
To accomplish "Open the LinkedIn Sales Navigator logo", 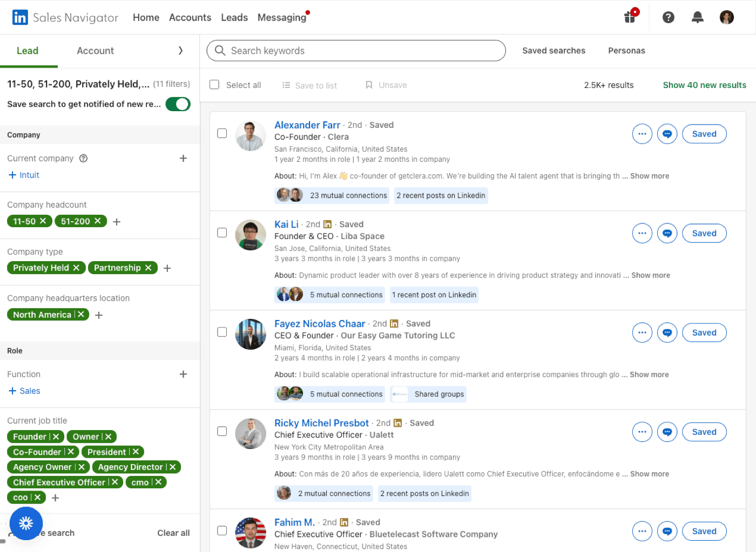I will (65, 17).
